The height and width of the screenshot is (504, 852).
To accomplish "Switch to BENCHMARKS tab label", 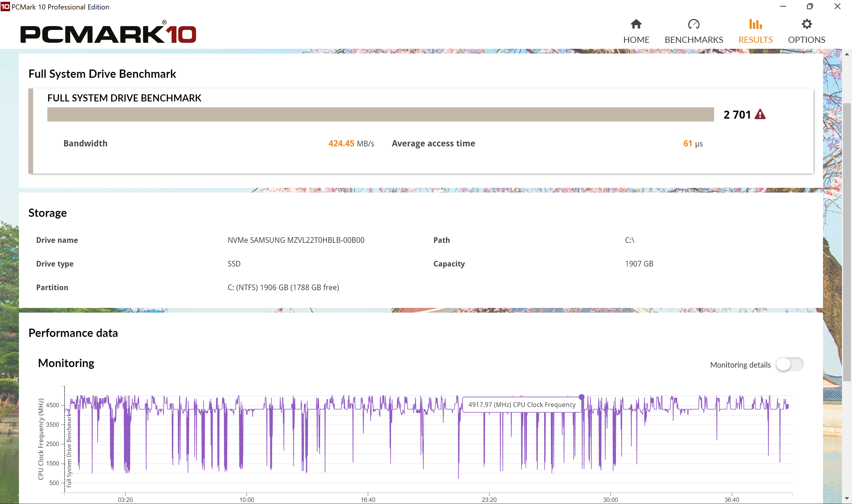I will tap(693, 40).
